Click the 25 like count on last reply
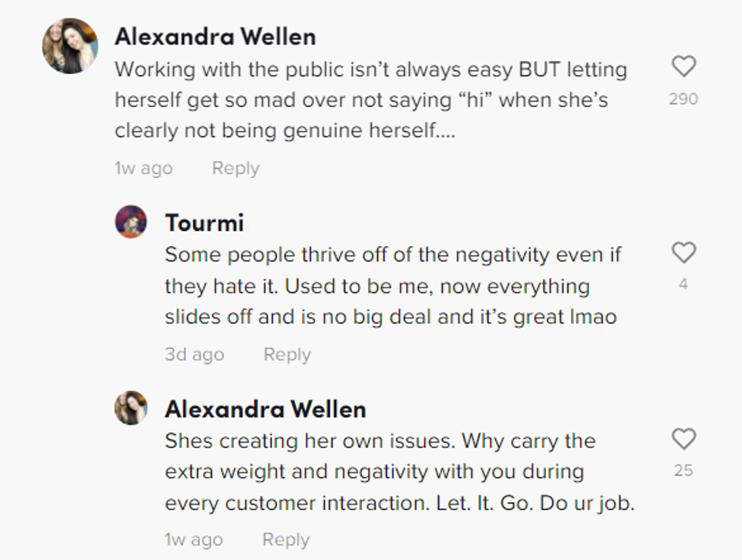The width and height of the screenshot is (742, 560). (684, 471)
